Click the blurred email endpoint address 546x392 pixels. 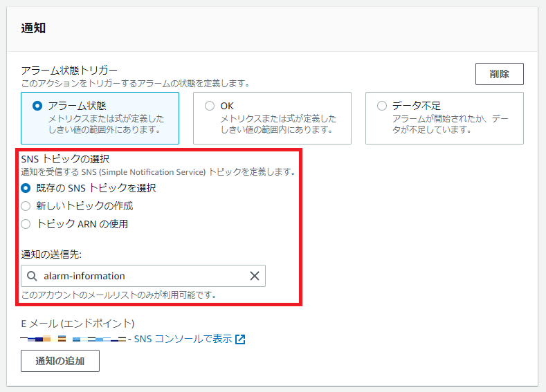(x=73, y=339)
